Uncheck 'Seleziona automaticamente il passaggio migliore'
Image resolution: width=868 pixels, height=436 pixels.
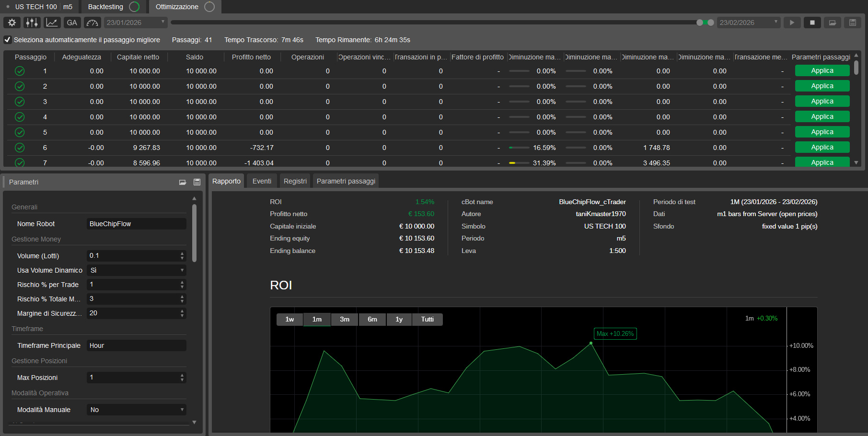point(7,40)
